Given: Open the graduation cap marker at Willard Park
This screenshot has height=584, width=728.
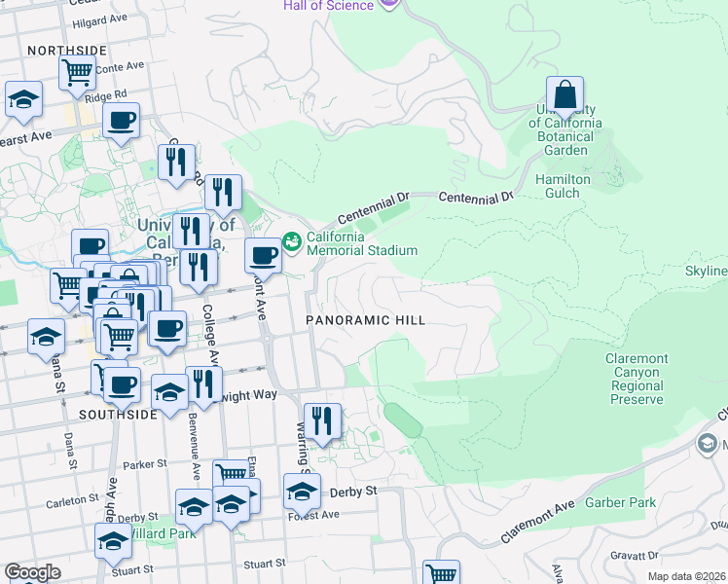Looking at the screenshot, I should coord(113,543).
